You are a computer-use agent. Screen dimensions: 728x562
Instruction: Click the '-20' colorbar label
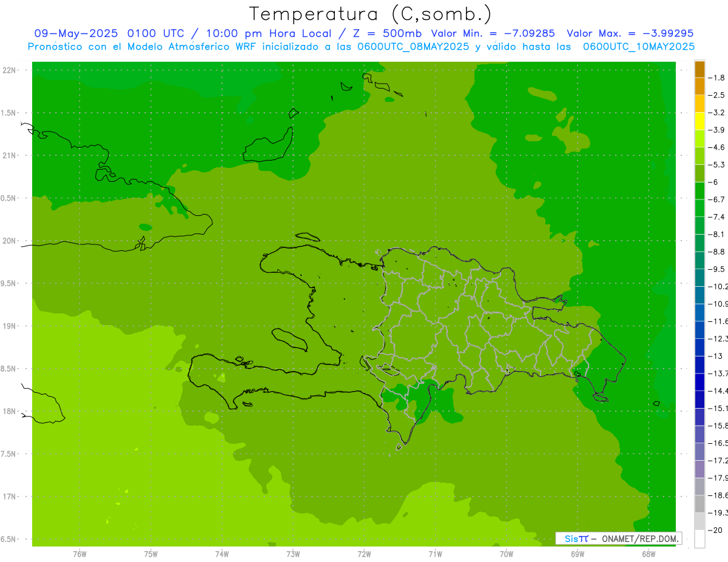click(x=716, y=530)
